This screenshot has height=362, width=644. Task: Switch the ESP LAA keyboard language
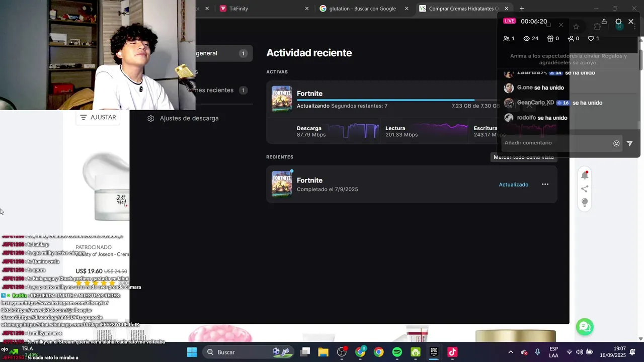(x=553, y=352)
